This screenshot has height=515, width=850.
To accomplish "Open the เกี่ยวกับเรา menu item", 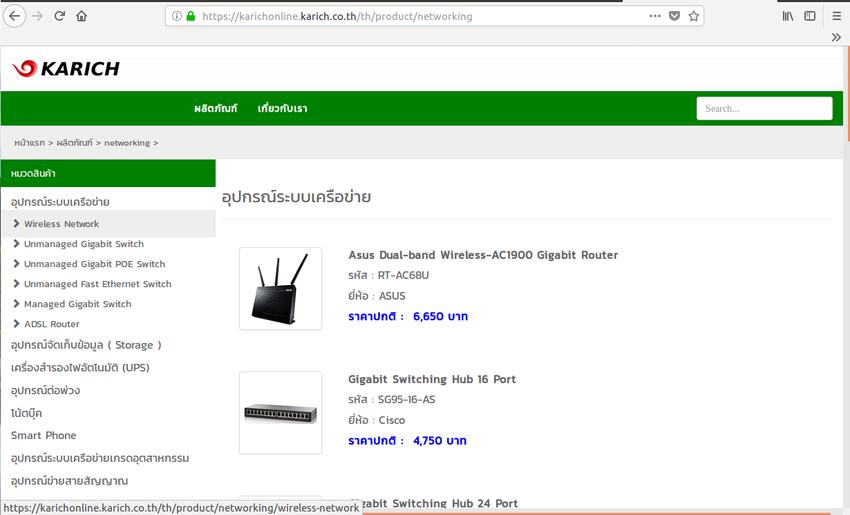I will [x=282, y=108].
